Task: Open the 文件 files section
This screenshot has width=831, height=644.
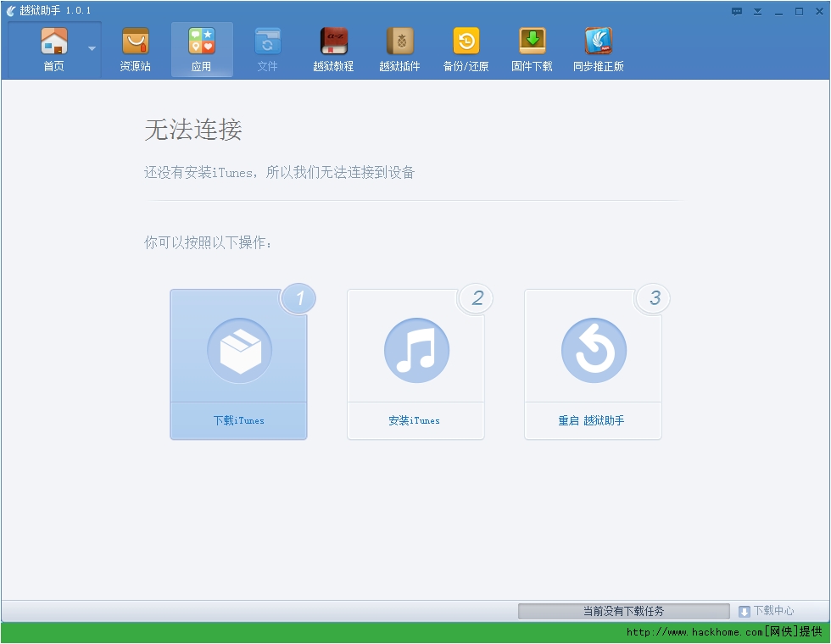Action: [x=268, y=50]
